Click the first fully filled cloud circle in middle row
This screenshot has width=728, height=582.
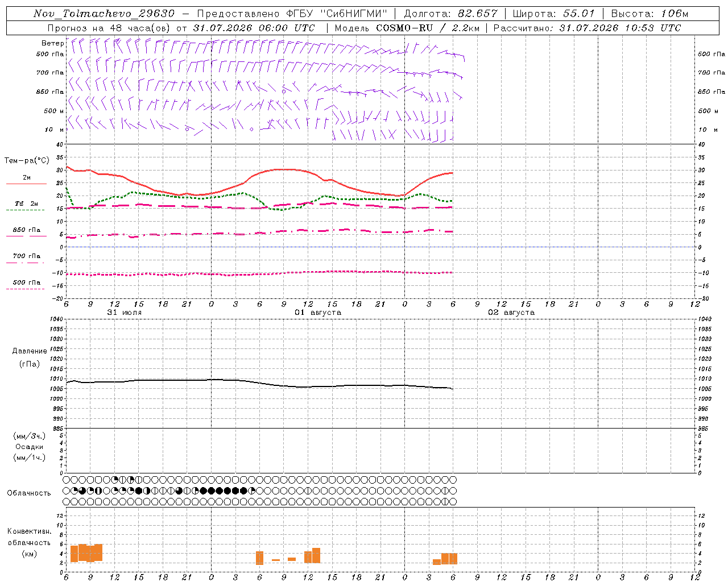point(139,490)
